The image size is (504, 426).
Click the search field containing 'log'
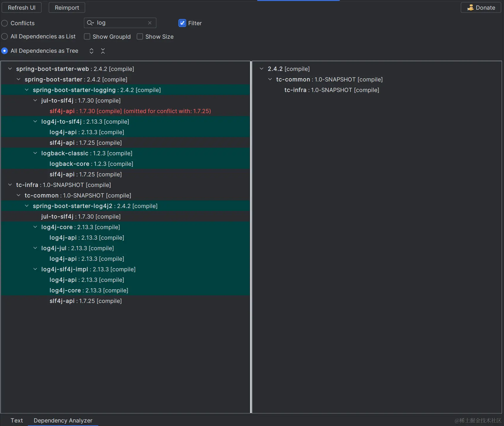120,23
